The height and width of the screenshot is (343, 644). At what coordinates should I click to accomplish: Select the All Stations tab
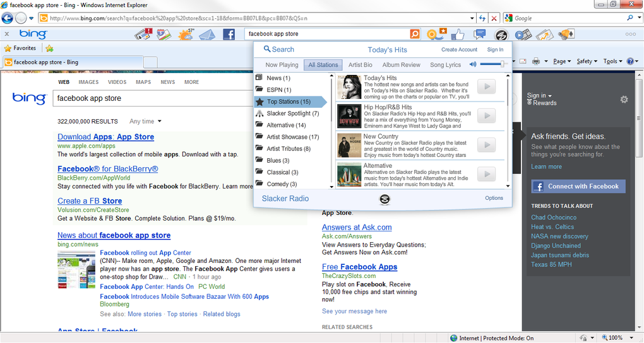[x=323, y=65]
